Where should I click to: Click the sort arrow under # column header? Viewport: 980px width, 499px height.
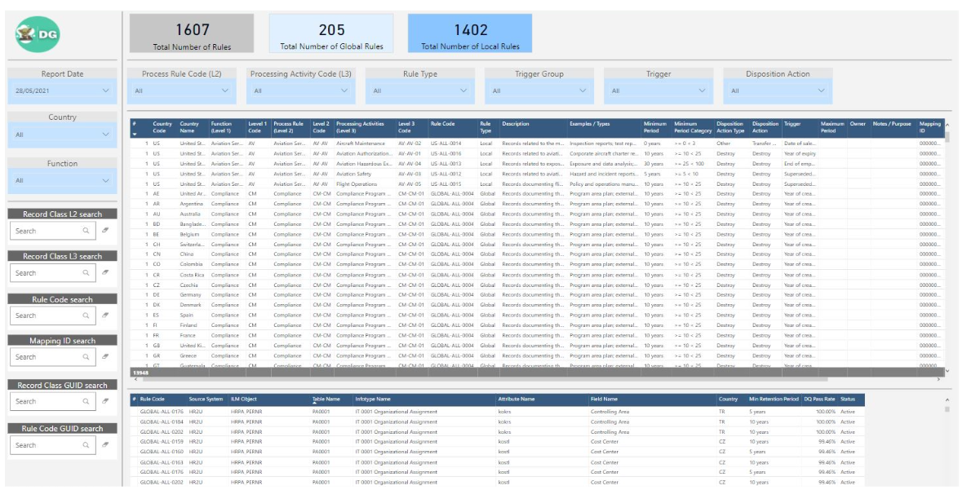tap(135, 134)
